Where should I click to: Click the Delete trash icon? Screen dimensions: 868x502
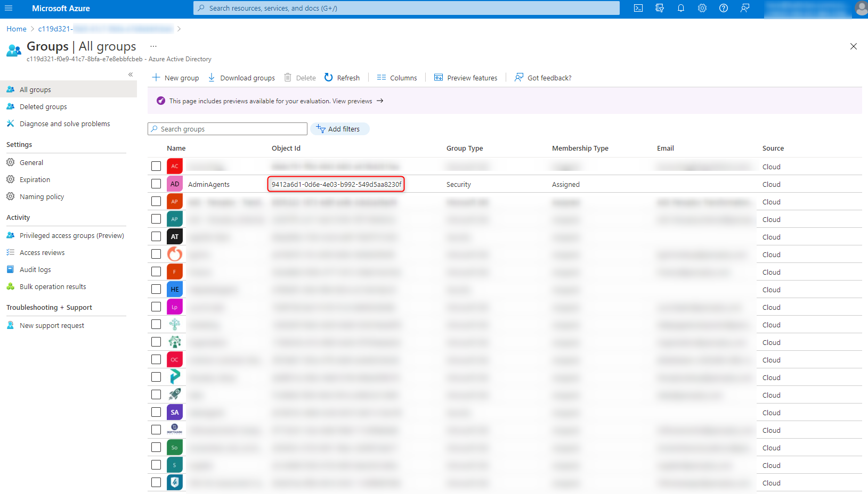point(288,78)
